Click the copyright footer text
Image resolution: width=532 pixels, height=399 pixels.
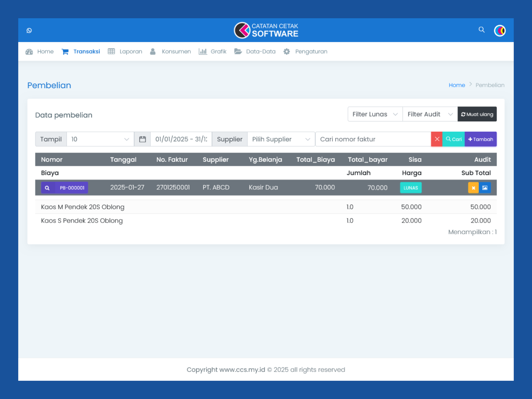(x=266, y=370)
